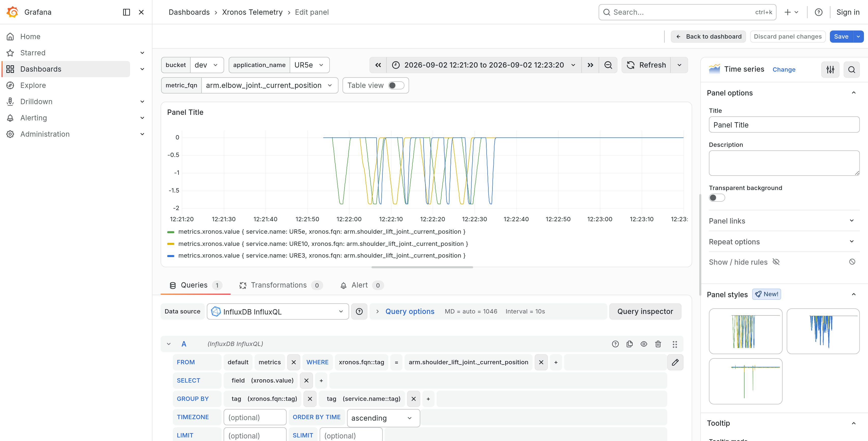Click Change visualization link
The width and height of the screenshot is (868, 441).
click(x=784, y=69)
